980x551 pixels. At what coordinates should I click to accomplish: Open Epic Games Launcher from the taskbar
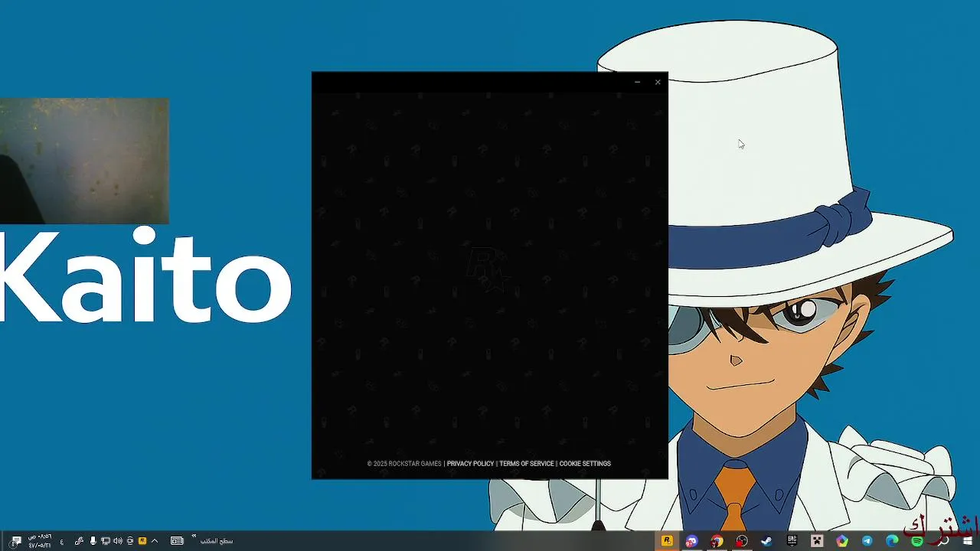pyautogui.click(x=792, y=540)
